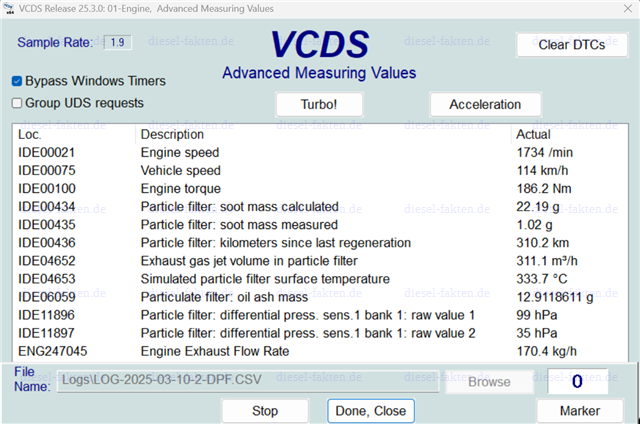Add a Marker to the log
640x424 pixels.
point(580,411)
